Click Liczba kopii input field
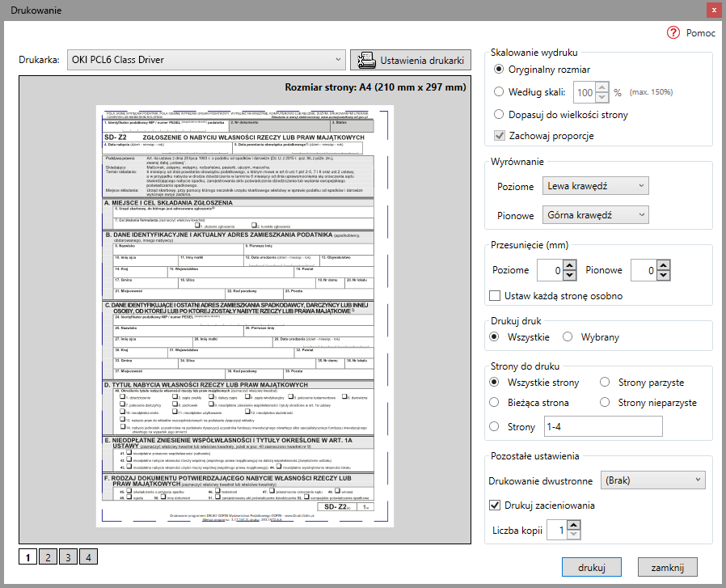The width and height of the screenshot is (726, 588). click(557, 530)
